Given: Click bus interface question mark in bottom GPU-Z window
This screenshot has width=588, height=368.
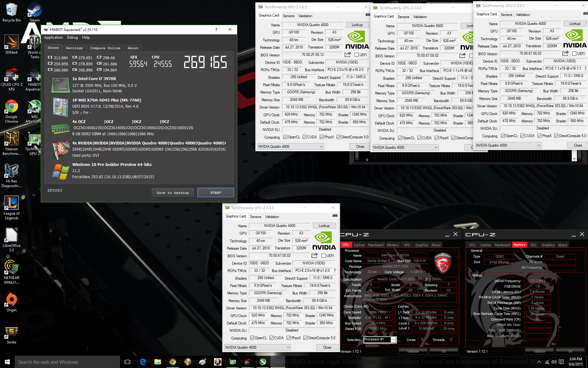Looking at the screenshot, I should click(x=335, y=270).
